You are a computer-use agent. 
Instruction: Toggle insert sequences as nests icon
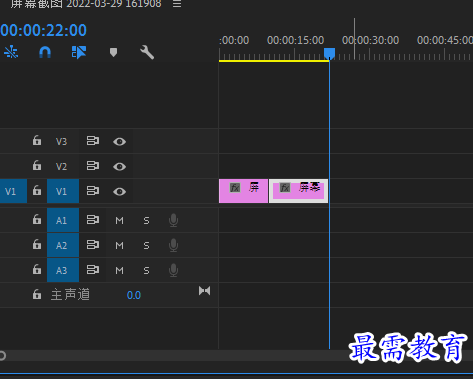11,52
